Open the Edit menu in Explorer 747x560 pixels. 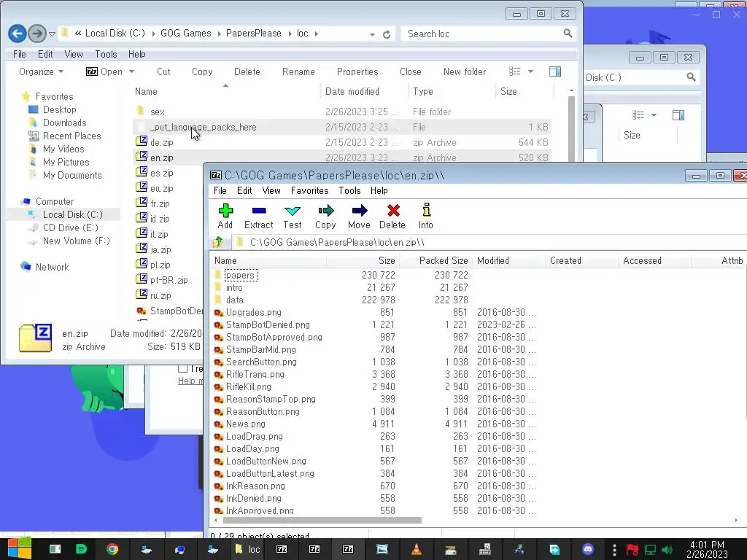point(45,54)
